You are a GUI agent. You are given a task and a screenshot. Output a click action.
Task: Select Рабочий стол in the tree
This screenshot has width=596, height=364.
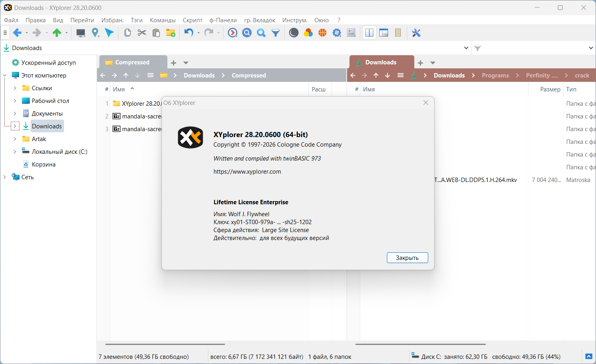click(x=50, y=101)
